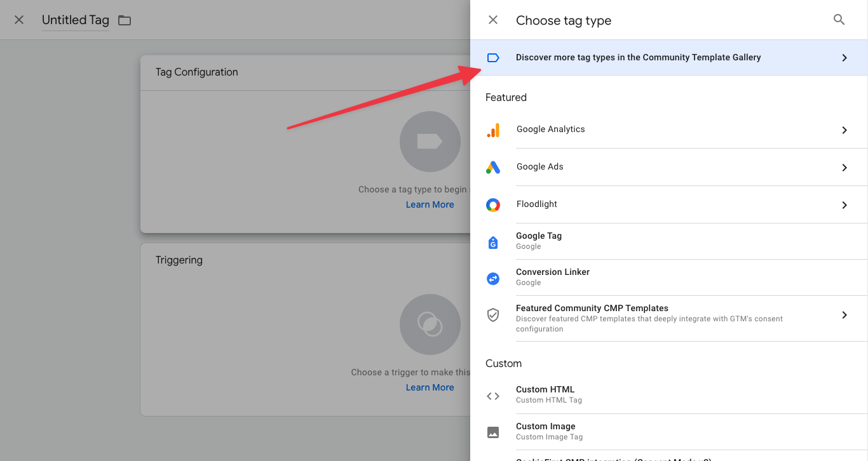Click the Google Ads logo icon
Screen dimensions: 868x461
pyautogui.click(x=493, y=168)
